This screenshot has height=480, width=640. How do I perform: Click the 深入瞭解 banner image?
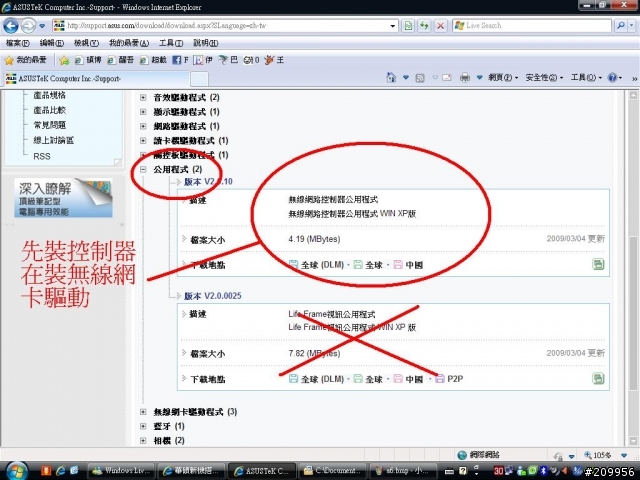63,198
